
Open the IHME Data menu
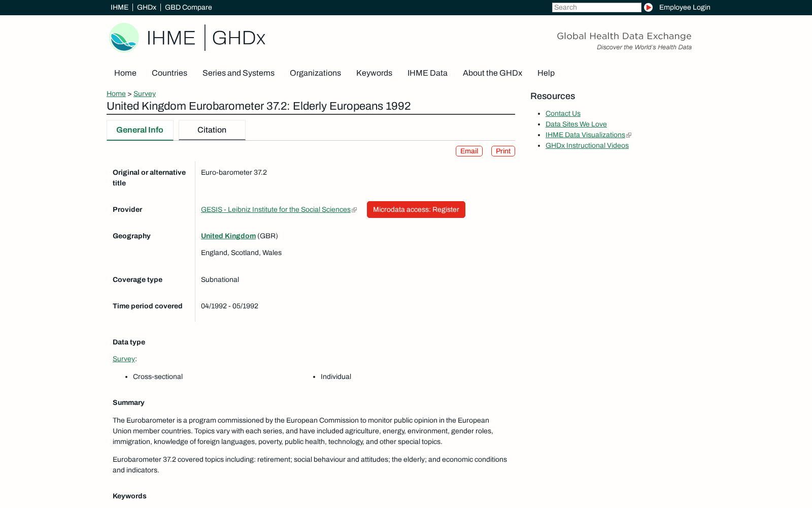point(427,73)
